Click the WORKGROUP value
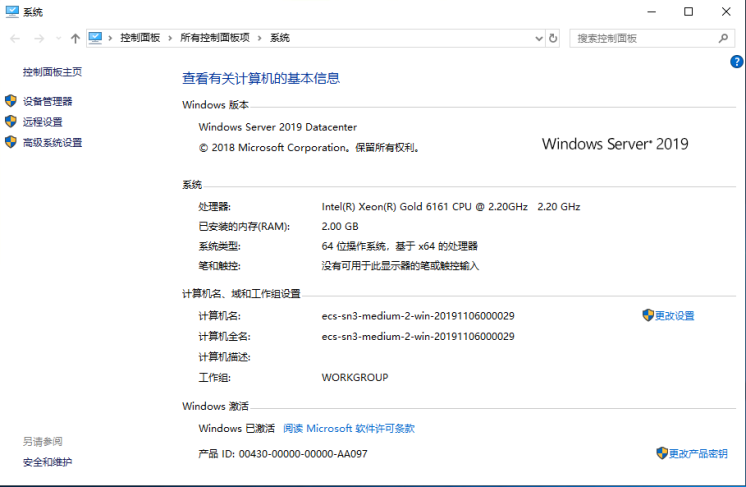 click(355, 377)
